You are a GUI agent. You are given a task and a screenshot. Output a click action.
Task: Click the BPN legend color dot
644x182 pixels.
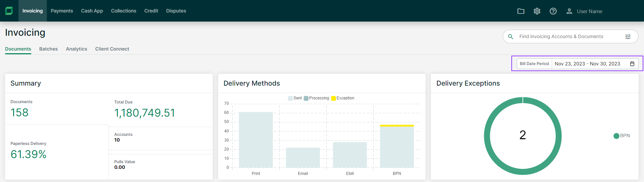[x=616, y=136]
